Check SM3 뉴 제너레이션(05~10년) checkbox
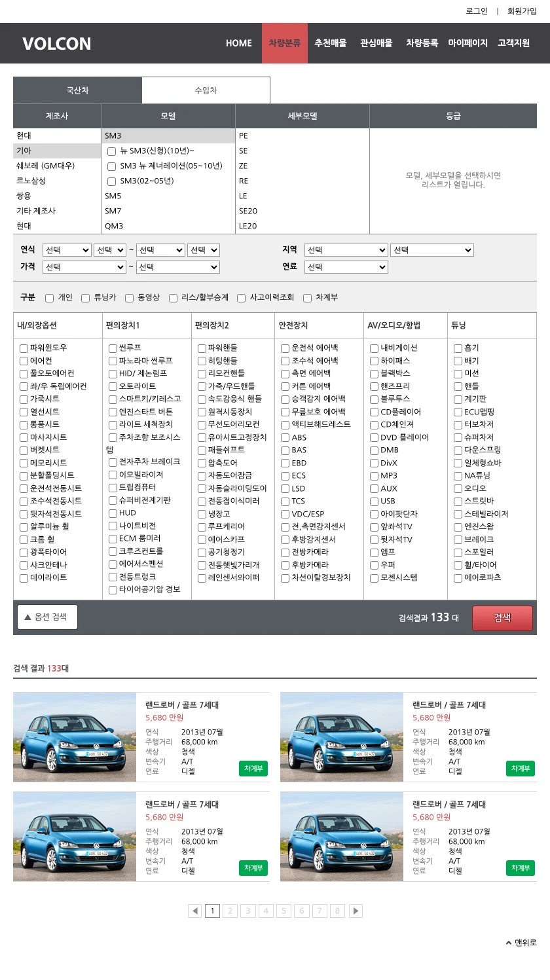 tap(111, 166)
